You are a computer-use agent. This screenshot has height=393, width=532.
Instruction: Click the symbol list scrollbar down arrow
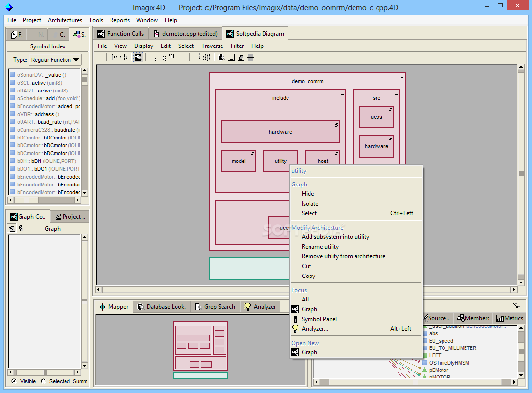(85, 193)
